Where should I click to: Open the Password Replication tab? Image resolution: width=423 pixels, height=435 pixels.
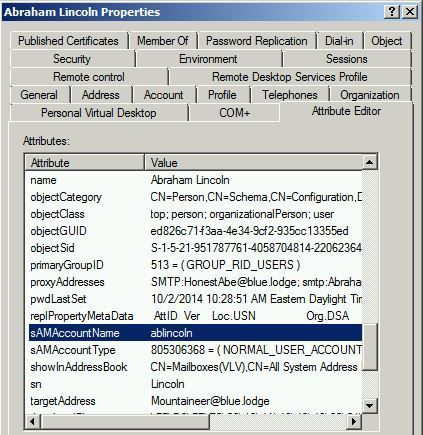[257, 41]
